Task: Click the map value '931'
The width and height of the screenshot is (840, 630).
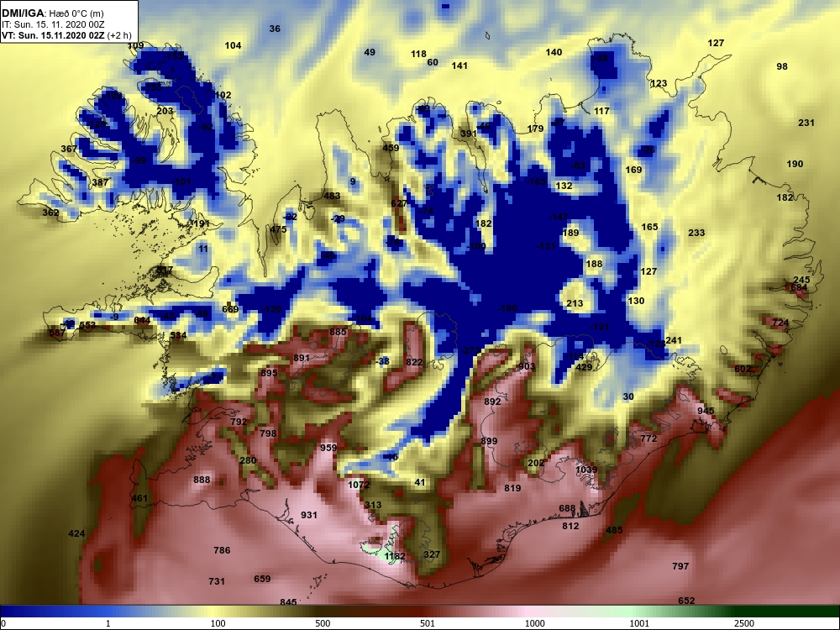Action: pos(308,515)
